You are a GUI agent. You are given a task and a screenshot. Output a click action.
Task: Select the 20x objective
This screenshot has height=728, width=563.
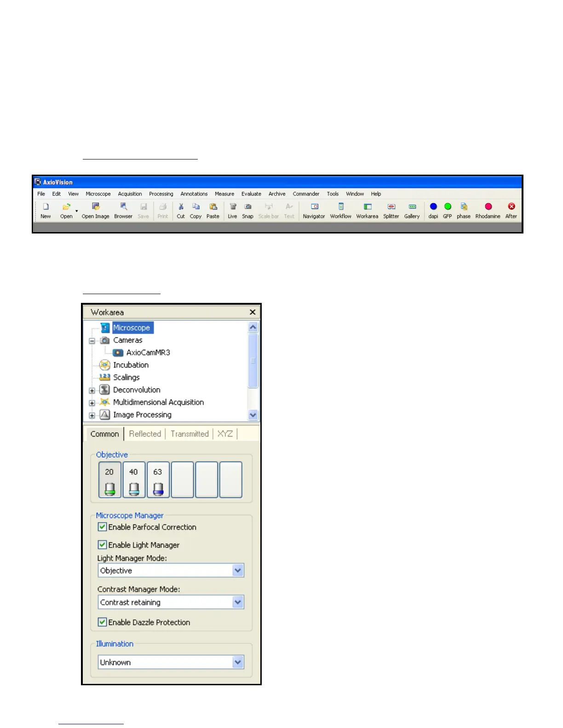110,480
